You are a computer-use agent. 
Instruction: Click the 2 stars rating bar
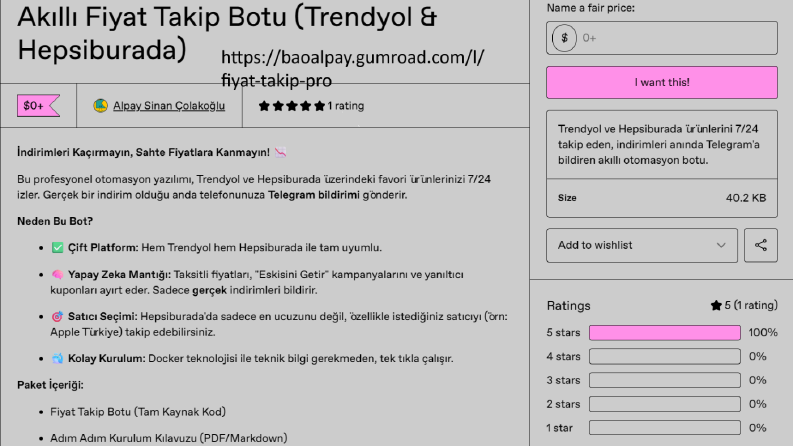pyautogui.click(x=665, y=404)
